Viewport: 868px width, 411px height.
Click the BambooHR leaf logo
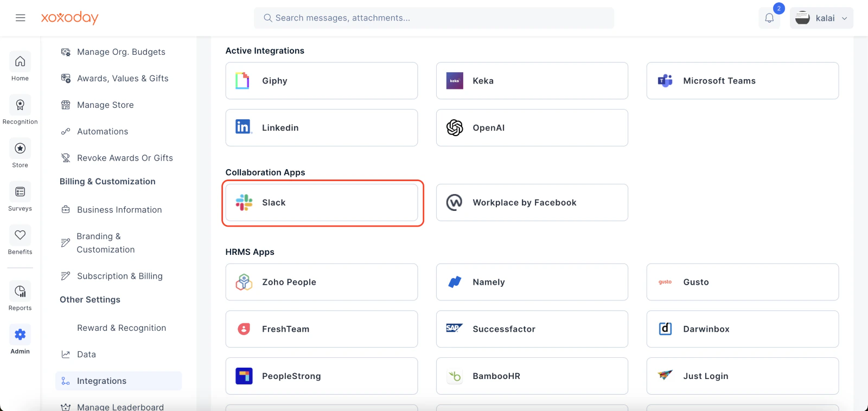click(455, 376)
